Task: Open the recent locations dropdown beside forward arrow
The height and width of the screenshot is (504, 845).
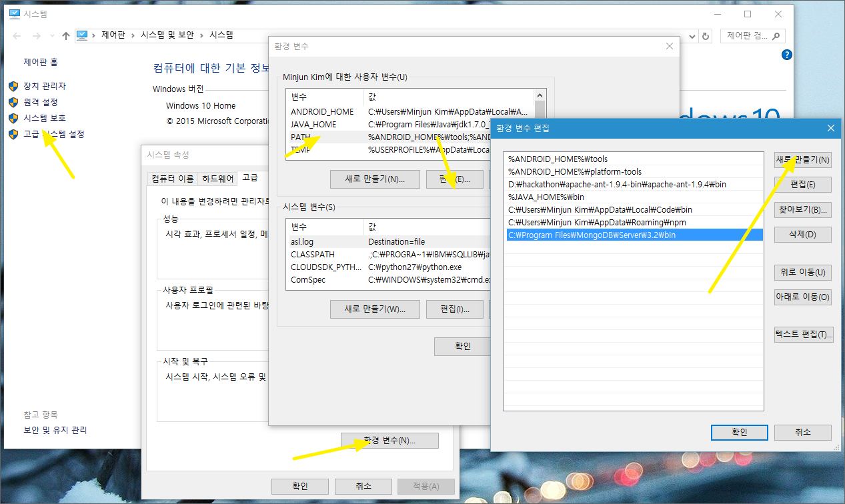Action: pyautogui.click(x=52, y=35)
